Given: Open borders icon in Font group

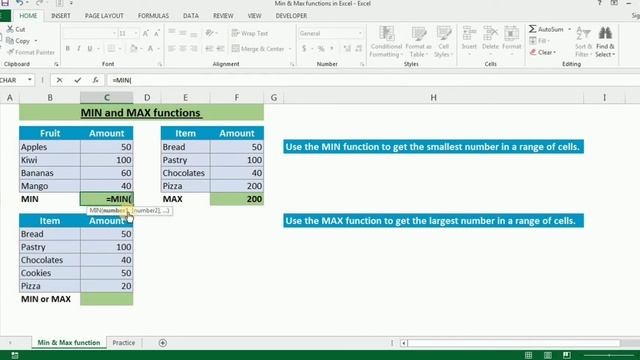Looking at the screenshot, I should pyautogui.click(x=111, y=49).
